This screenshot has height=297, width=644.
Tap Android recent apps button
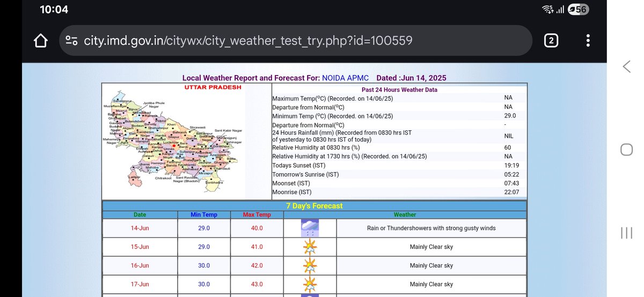[x=626, y=233]
